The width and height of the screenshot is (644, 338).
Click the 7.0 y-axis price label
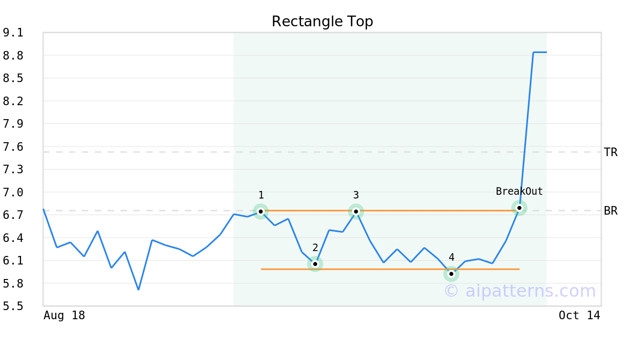click(13, 192)
